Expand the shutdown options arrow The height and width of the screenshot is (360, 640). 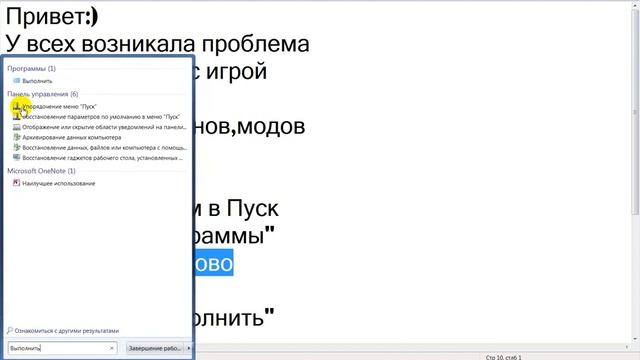(x=189, y=348)
